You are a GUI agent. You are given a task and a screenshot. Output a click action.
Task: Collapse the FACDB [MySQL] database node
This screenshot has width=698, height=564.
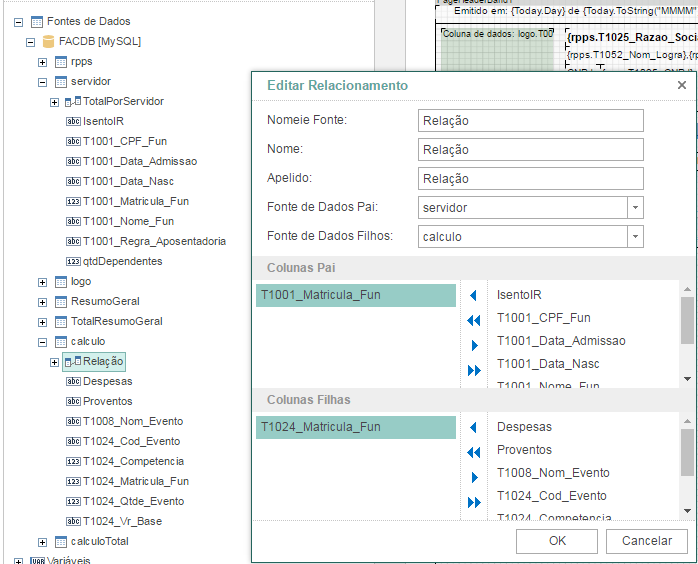pyautogui.click(x=30, y=42)
